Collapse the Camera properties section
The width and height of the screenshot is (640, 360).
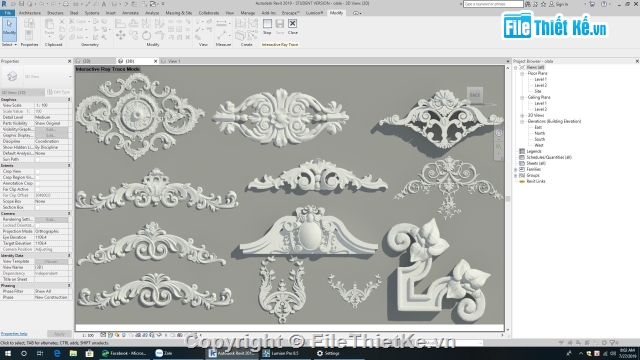69,213
